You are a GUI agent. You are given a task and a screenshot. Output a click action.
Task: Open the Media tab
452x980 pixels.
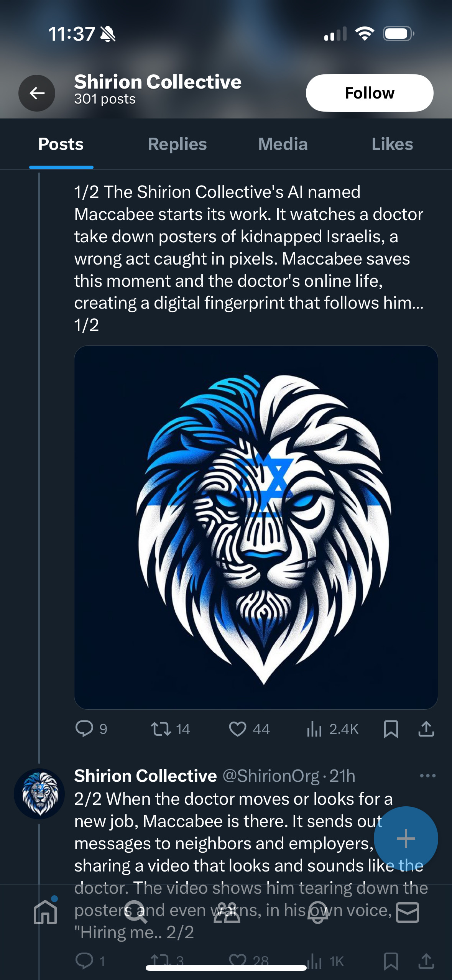click(283, 144)
